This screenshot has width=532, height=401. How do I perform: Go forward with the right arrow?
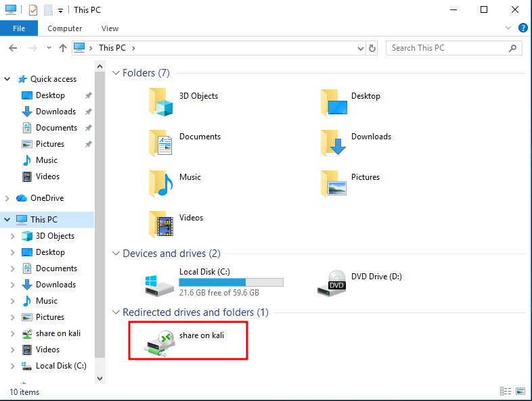[x=33, y=48]
